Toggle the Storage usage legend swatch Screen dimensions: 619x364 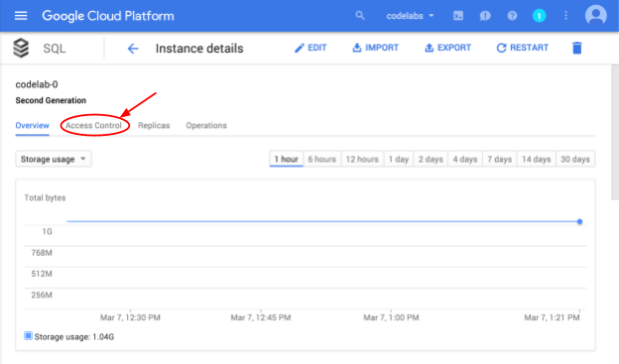tap(28, 336)
